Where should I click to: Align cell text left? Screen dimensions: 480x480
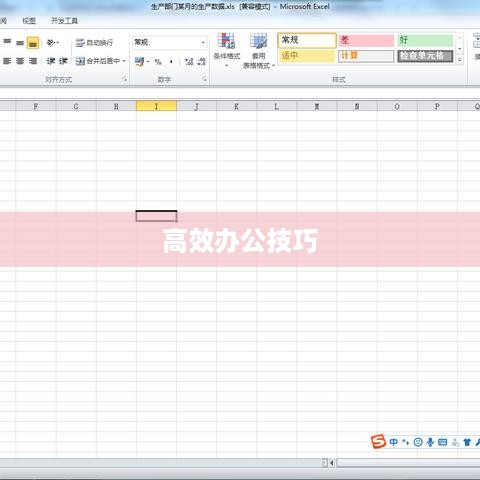(x=7, y=61)
